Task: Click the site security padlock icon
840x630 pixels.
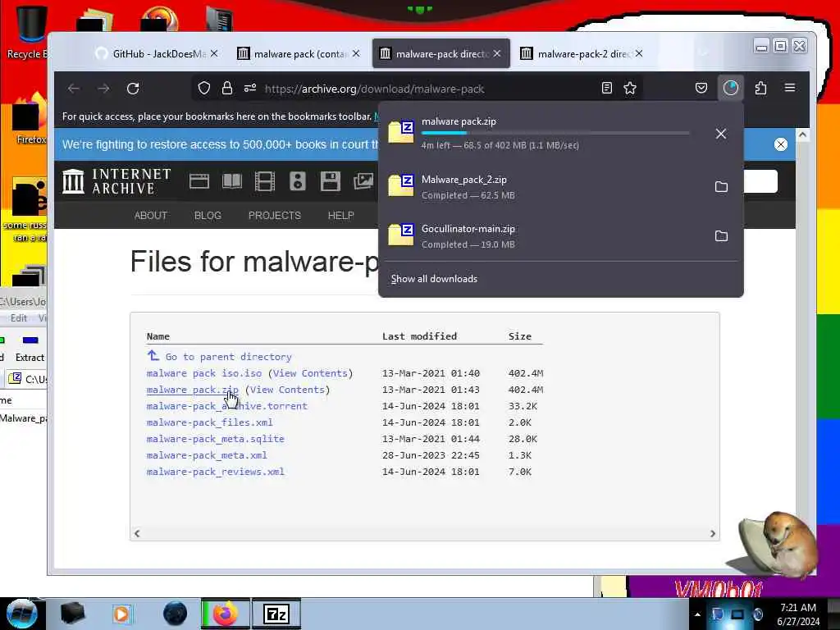Action: click(x=227, y=88)
